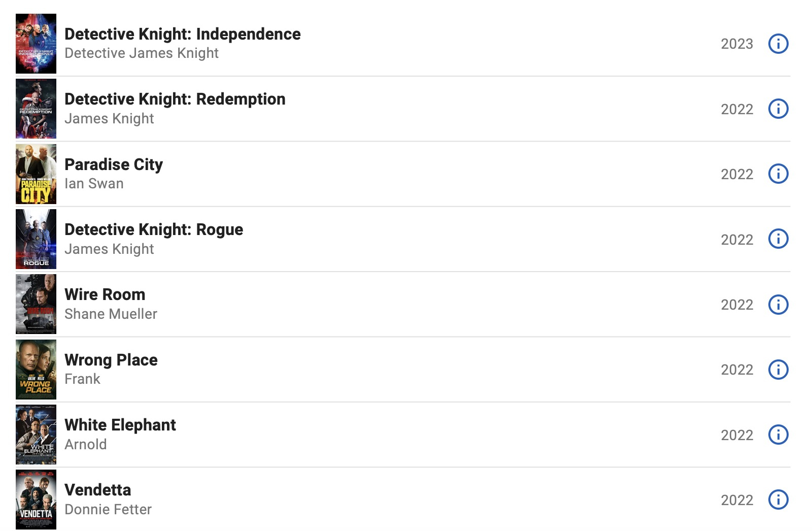Open Wire Room title link

click(x=105, y=294)
